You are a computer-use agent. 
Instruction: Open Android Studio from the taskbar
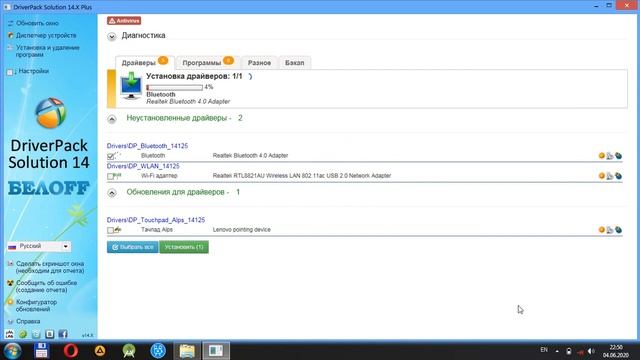[x=129, y=351]
